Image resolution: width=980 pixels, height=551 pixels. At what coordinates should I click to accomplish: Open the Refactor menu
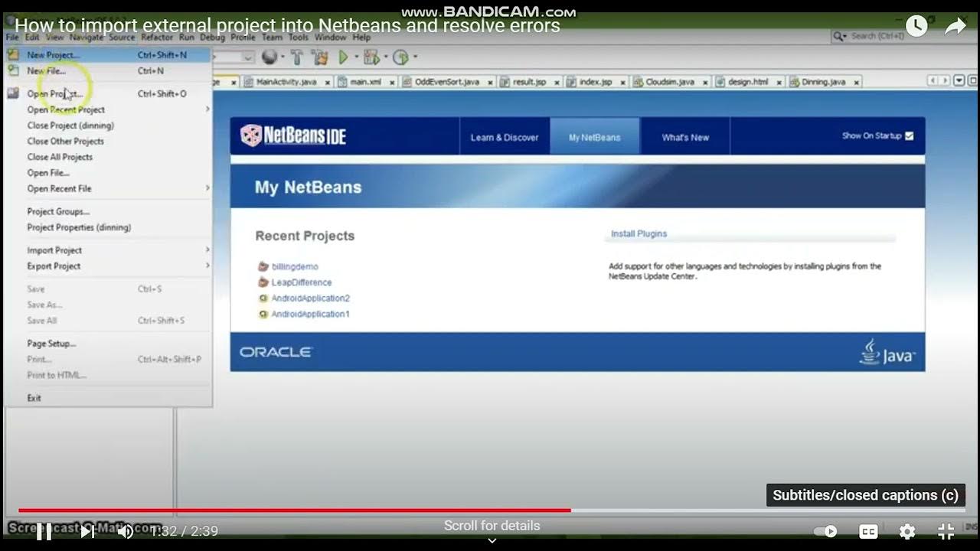tap(157, 37)
